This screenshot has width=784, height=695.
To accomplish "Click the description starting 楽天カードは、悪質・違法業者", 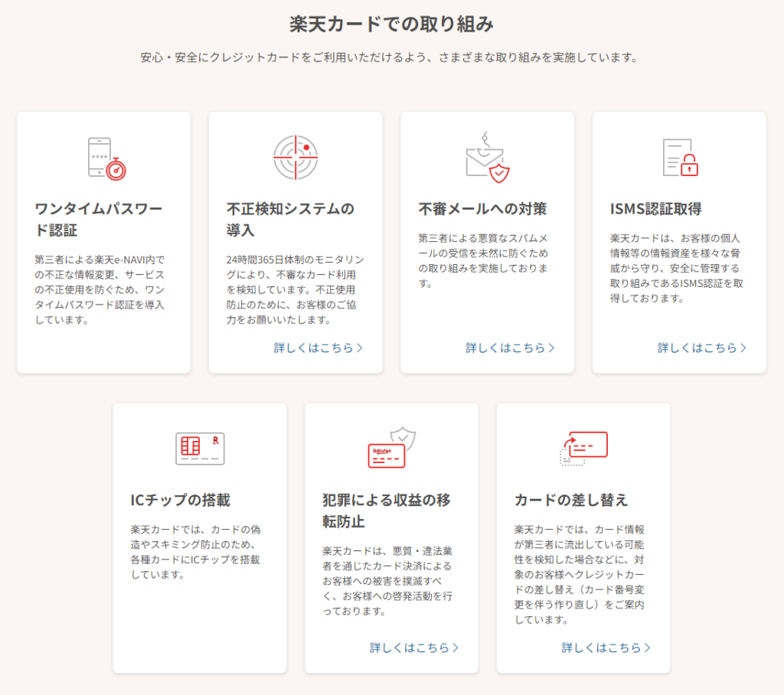I will pos(387,581).
